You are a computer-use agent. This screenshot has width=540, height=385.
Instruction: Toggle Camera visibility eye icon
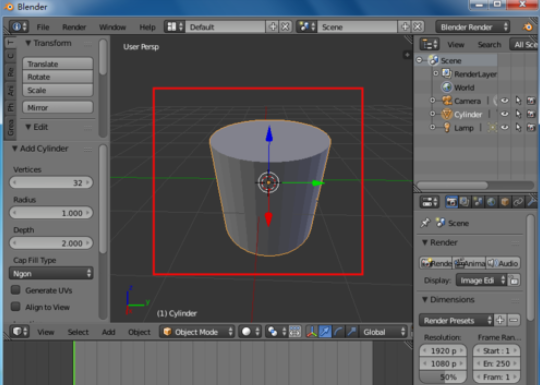[505, 101]
